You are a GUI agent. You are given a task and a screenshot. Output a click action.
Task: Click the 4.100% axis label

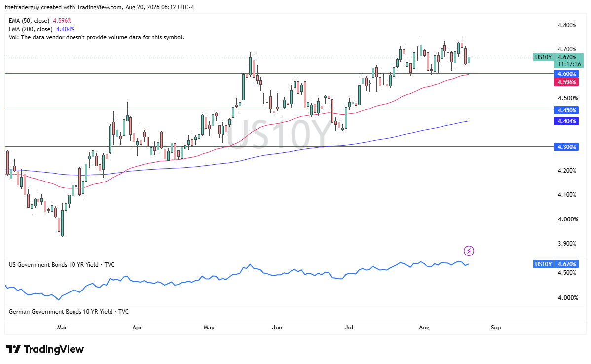[567, 195]
